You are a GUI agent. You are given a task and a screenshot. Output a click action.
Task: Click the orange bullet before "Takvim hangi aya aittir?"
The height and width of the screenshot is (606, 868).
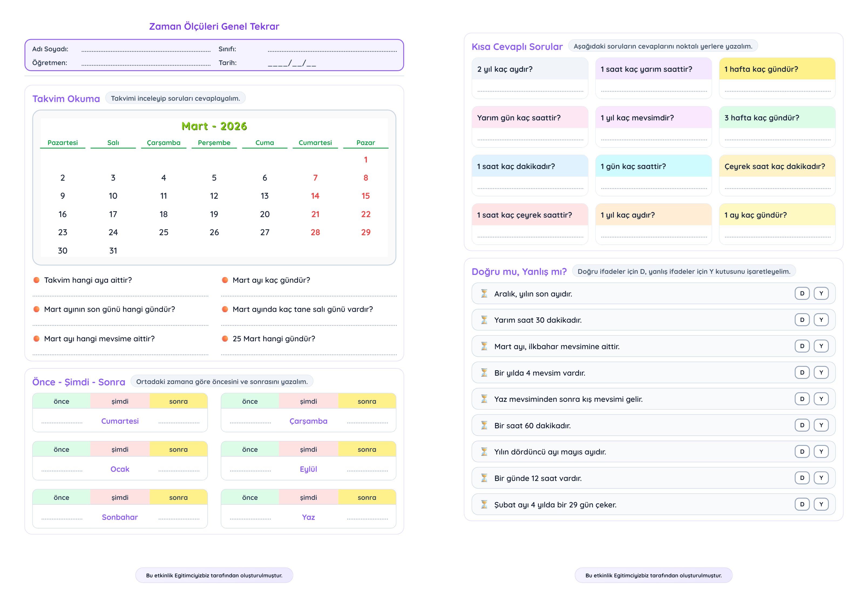click(x=37, y=280)
